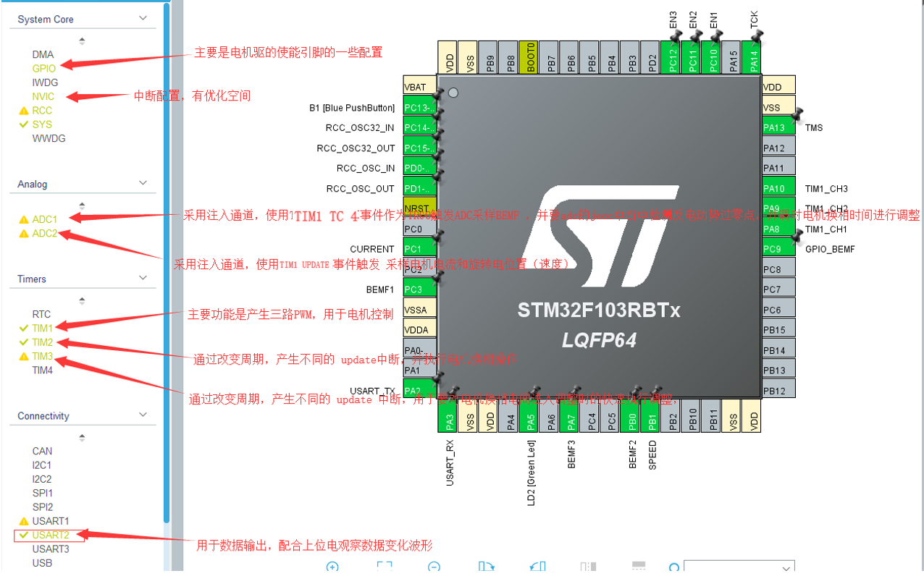The height and width of the screenshot is (576, 924).
Task: Open the NVIC configuration
Action: [42, 96]
